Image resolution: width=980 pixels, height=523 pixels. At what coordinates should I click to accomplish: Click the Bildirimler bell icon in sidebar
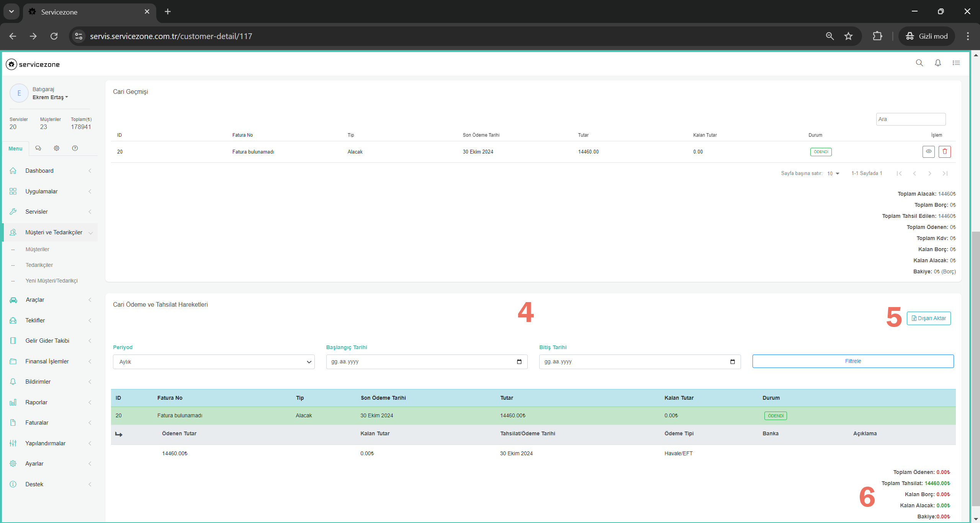coord(13,382)
